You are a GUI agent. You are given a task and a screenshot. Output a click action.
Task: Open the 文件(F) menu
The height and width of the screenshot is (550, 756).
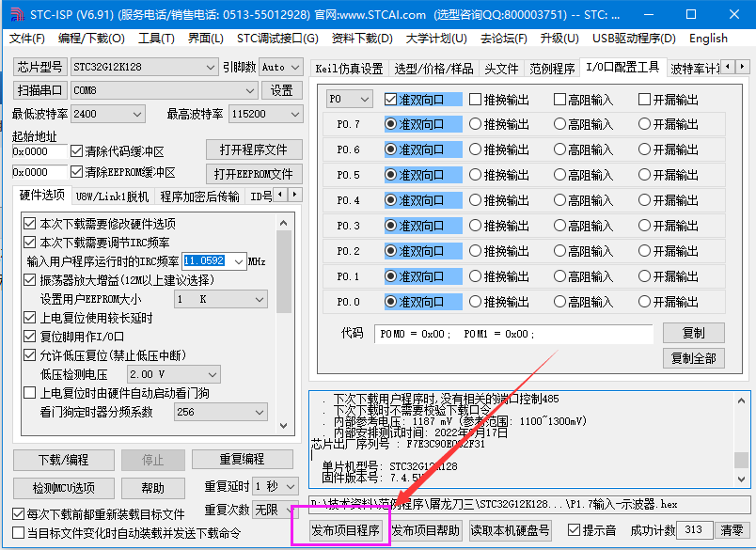(27, 39)
